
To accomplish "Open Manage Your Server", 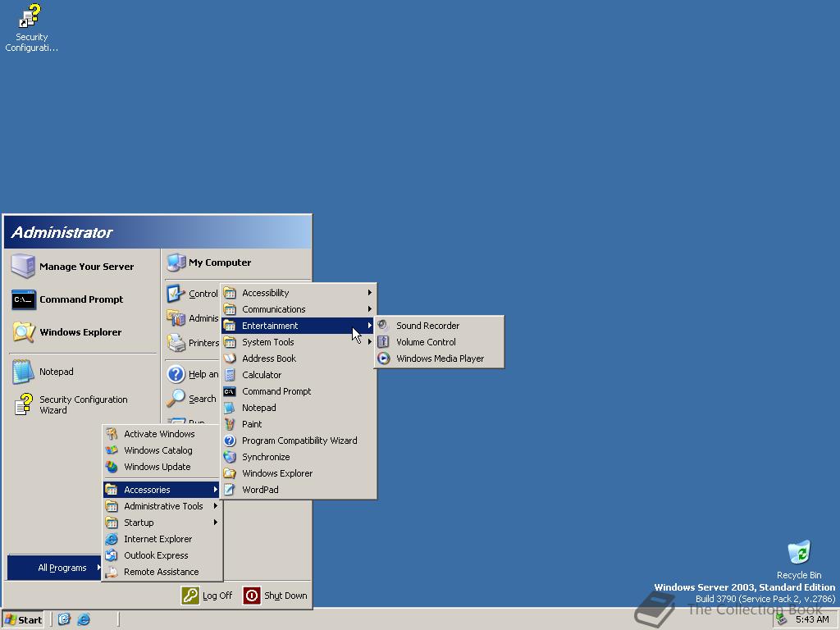I will (x=83, y=267).
